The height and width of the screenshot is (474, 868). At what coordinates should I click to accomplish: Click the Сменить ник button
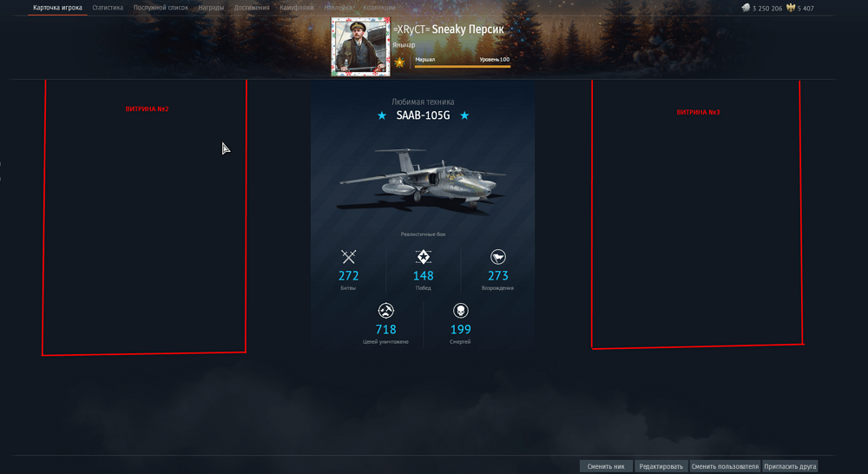[606, 466]
